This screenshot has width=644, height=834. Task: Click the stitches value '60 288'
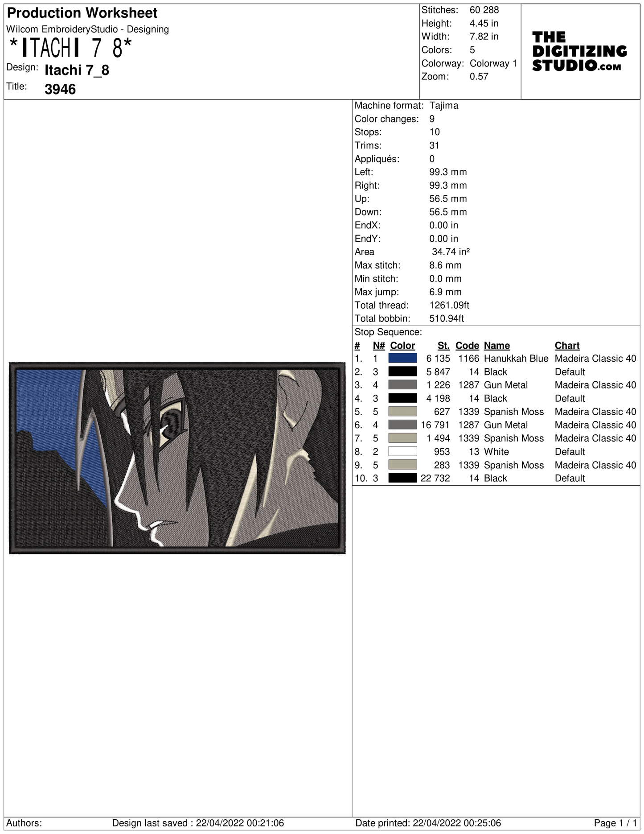(484, 10)
